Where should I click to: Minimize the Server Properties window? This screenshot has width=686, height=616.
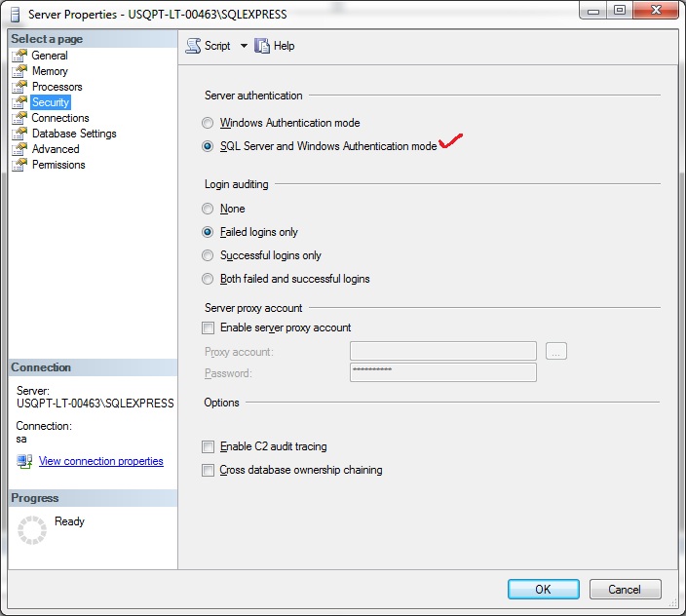[592, 11]
